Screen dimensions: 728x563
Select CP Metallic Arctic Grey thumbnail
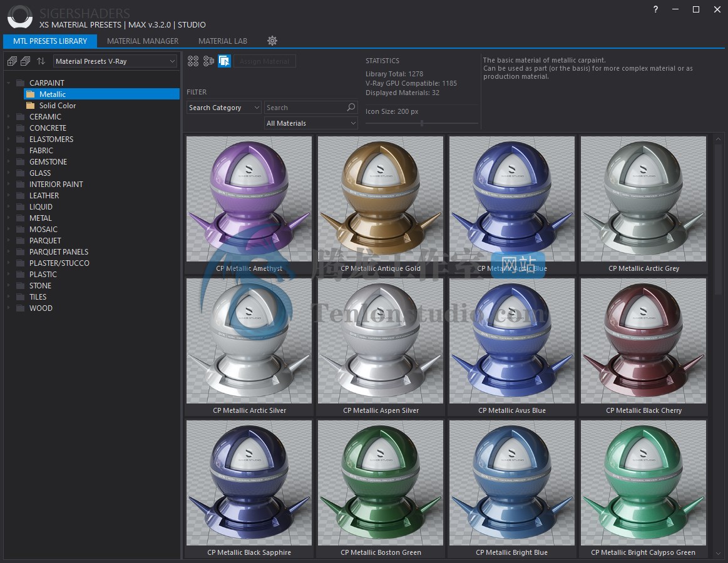coord(643,199)
